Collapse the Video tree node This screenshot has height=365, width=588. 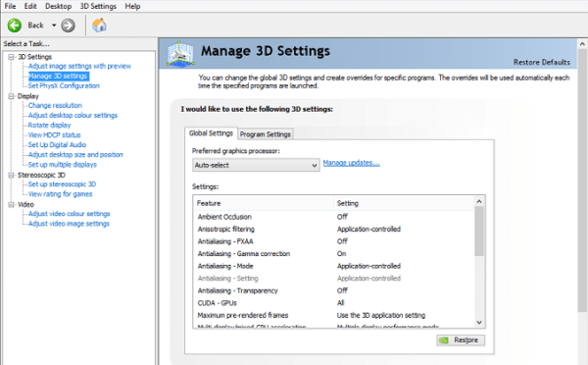tap(11, 204)
